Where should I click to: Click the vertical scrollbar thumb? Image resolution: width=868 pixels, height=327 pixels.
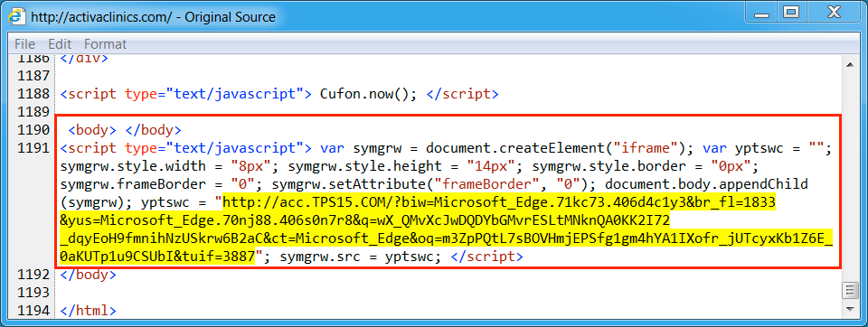849,290
